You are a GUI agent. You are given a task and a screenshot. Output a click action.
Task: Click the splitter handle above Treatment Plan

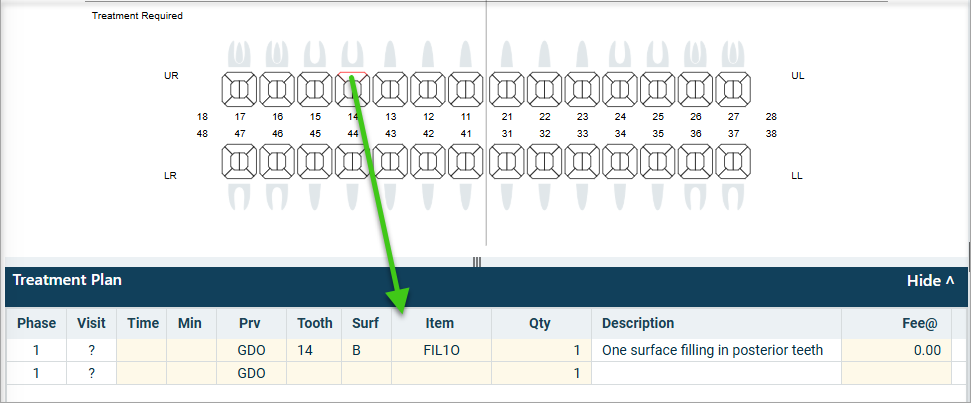(477, 262)
